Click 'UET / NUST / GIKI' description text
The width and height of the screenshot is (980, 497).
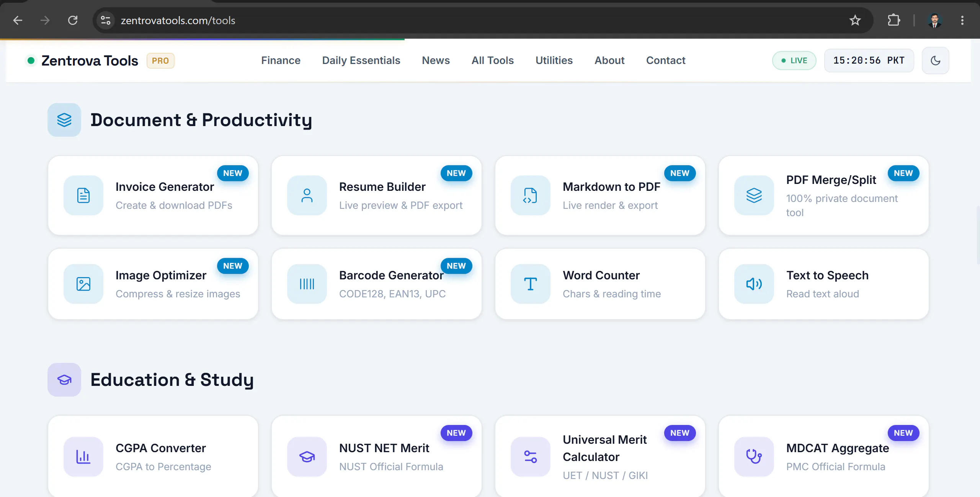point(605,476)
